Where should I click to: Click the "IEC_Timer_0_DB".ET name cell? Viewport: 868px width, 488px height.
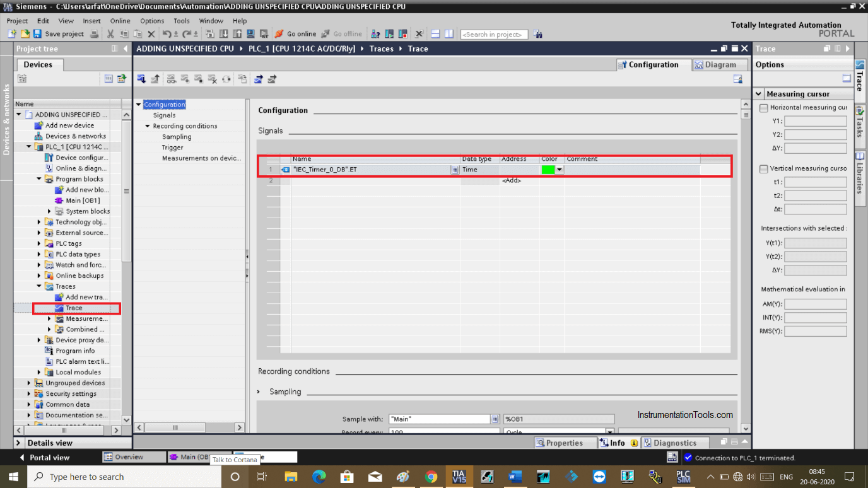point(371,170)
